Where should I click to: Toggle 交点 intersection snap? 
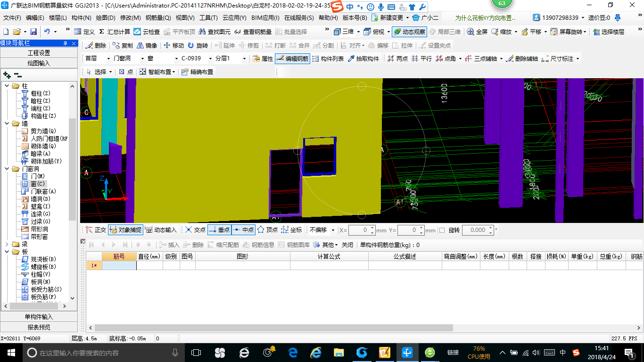pos(195,230)
